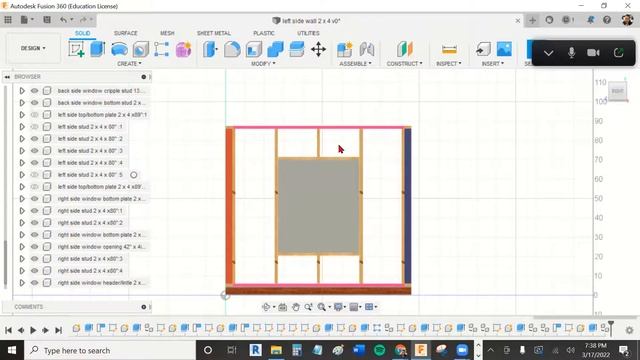Switch to the Surface tab
The width and height of the screenshot is (640, 360).
pos(126,33)
